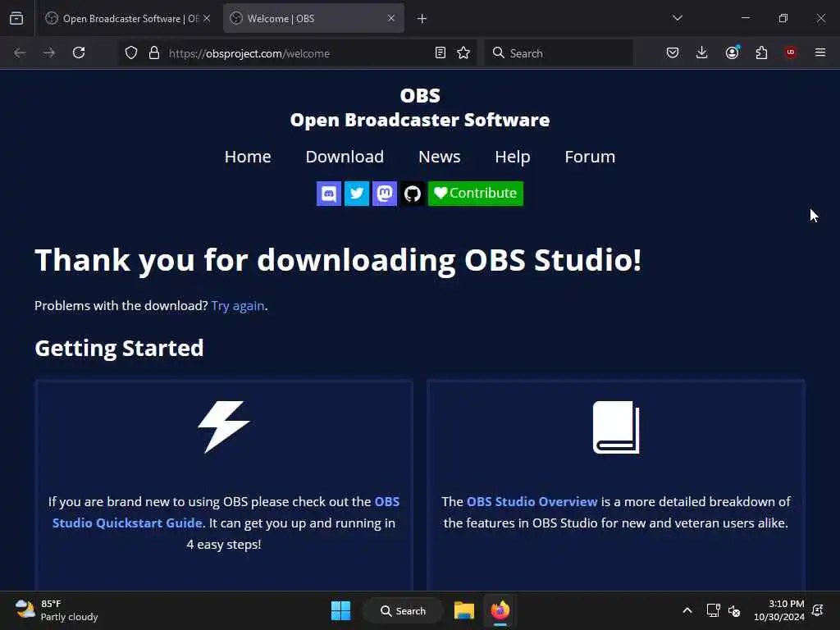
Task: Open the OBS Studio Quickstart Guide link
Action: tap(226, 512)
